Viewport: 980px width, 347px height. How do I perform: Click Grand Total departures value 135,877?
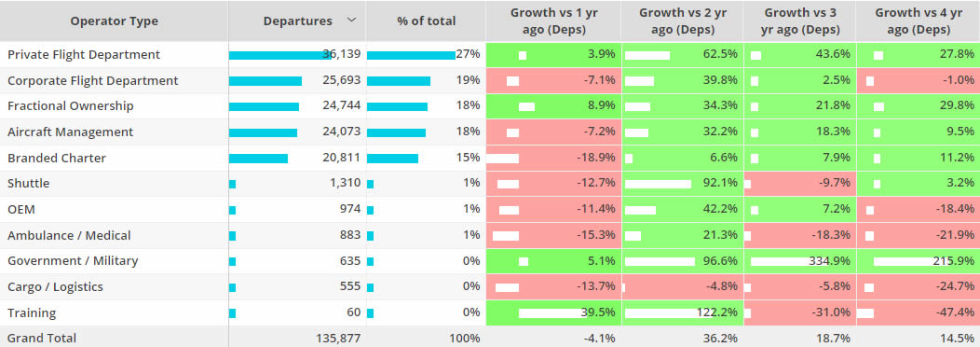click(338, 339)
